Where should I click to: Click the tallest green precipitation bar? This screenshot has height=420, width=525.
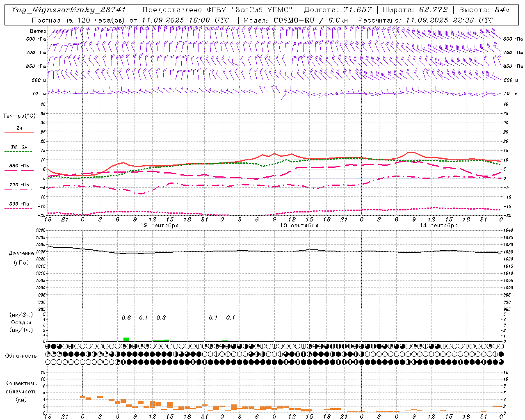click(x=126, y=339)
